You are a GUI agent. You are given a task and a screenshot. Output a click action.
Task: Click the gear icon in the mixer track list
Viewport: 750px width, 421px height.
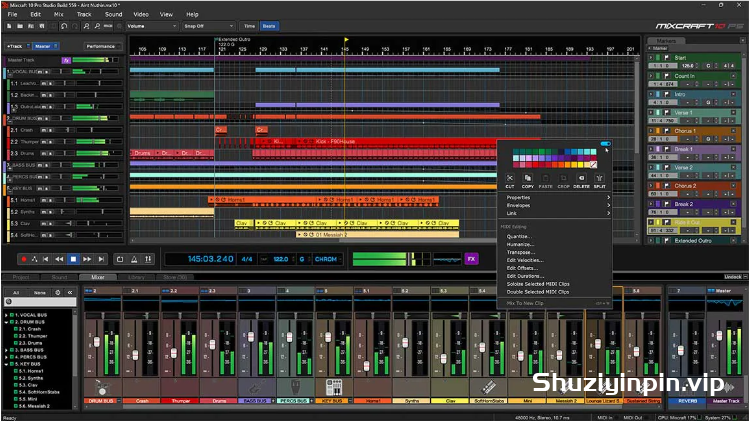point(58,292)
